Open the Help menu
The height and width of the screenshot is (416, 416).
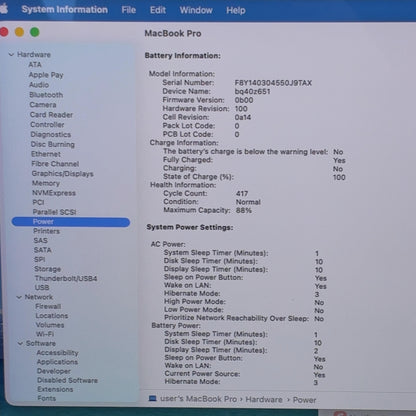[236, 10]
